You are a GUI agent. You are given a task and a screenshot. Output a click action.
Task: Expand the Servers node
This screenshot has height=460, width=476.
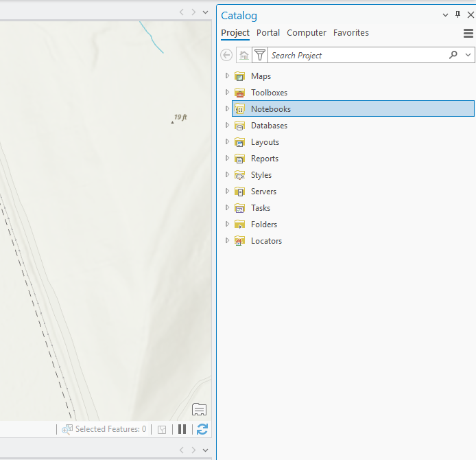tap(227, 191)
